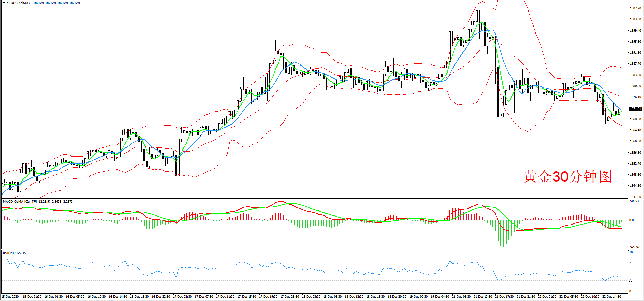
Task: Click the 1891.60 price scale label
Action: [x=635, y=53]
